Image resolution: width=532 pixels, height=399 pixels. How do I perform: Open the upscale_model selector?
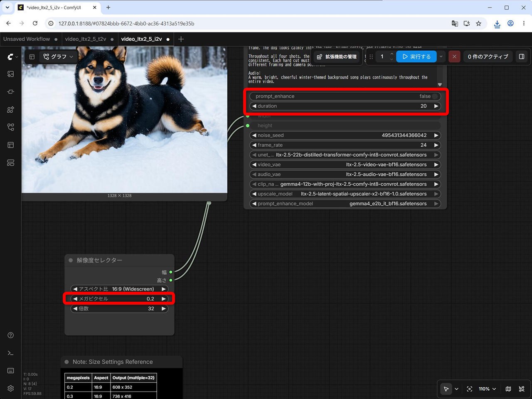pos(345,194)
